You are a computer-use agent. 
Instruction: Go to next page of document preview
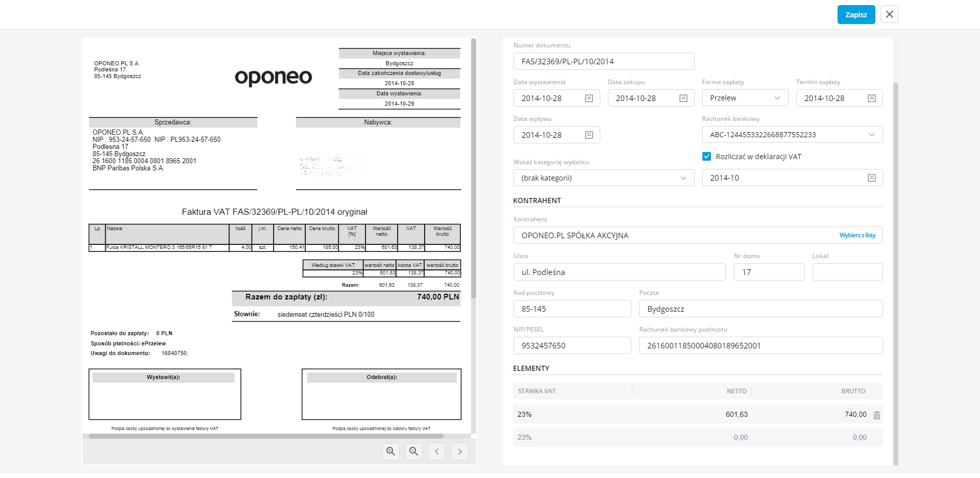tap(459, 451)
